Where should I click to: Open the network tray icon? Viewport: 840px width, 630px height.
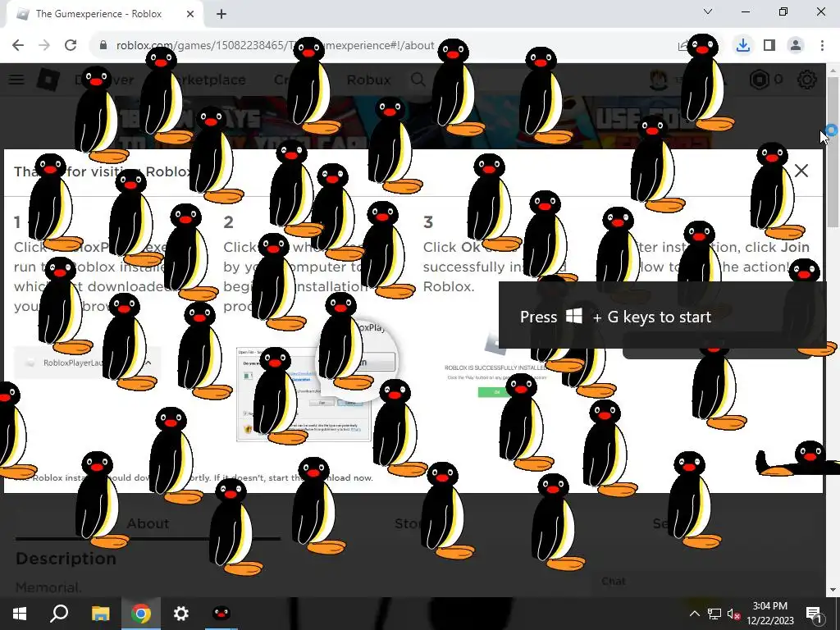(x=714, y=614)
